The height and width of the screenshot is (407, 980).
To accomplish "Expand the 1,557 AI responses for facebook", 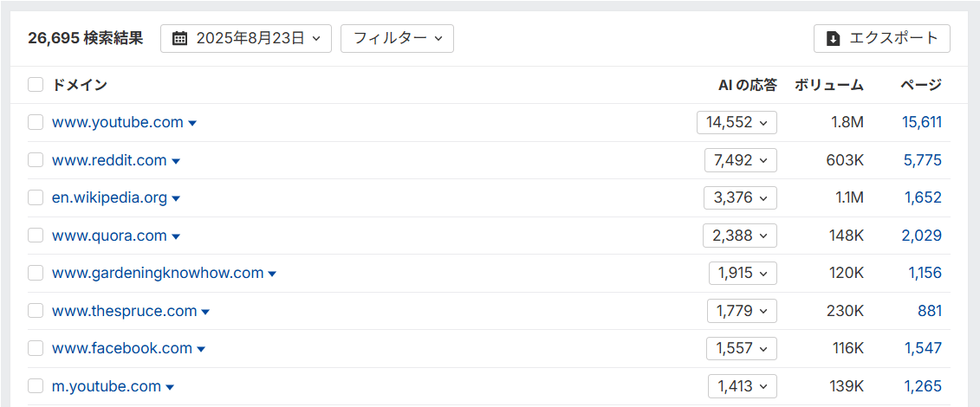I will pos(742,348).
